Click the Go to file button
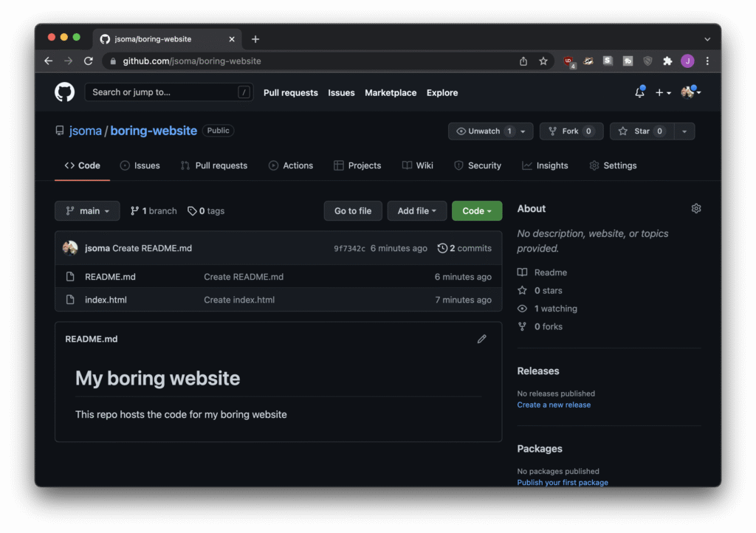The width and height of the screenshot is (756, 533). coord(353,211)
